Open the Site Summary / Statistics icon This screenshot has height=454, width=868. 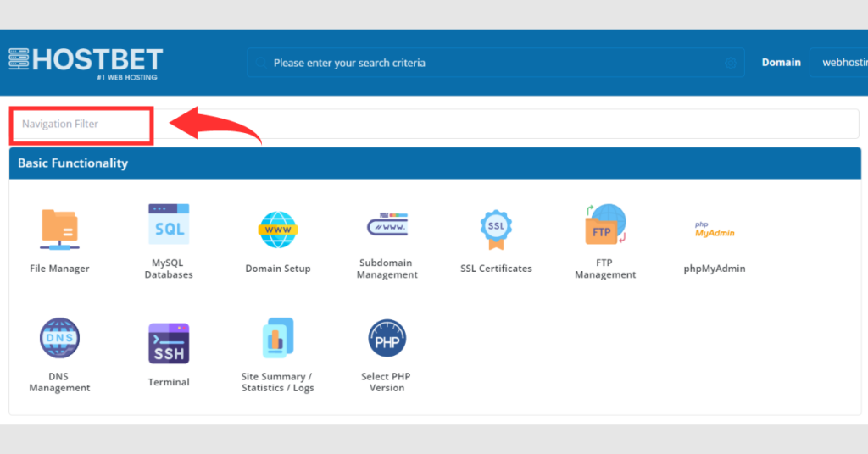[x=278, y=338]
